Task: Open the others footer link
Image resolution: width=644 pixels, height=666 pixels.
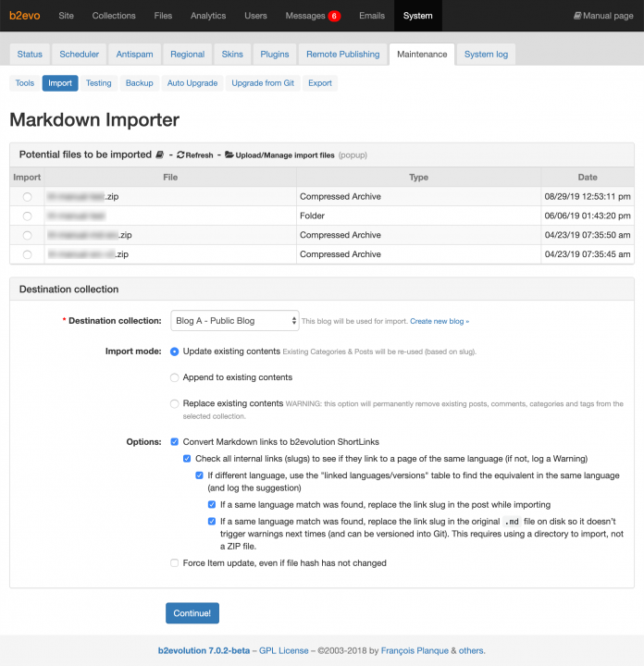Action: 471,650
